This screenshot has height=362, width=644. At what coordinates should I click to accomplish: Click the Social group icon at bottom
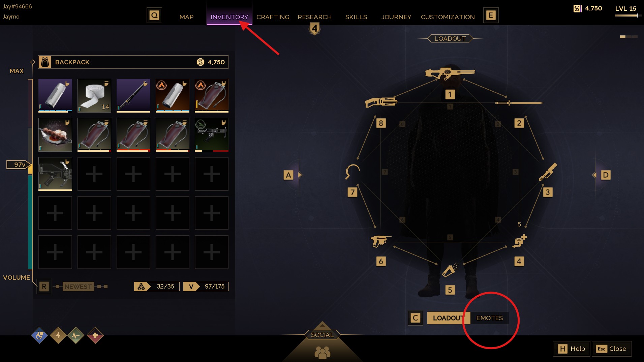point(322,352)
